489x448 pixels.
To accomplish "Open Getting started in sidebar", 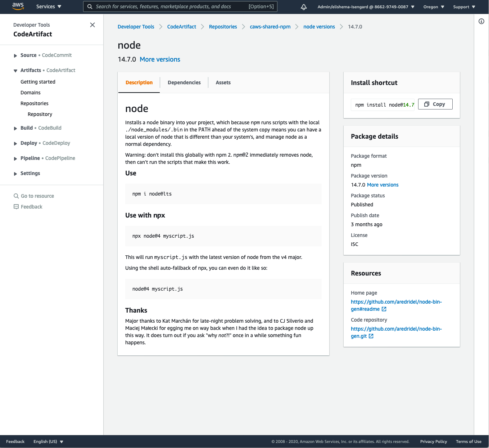I will (x=38, y=82).
